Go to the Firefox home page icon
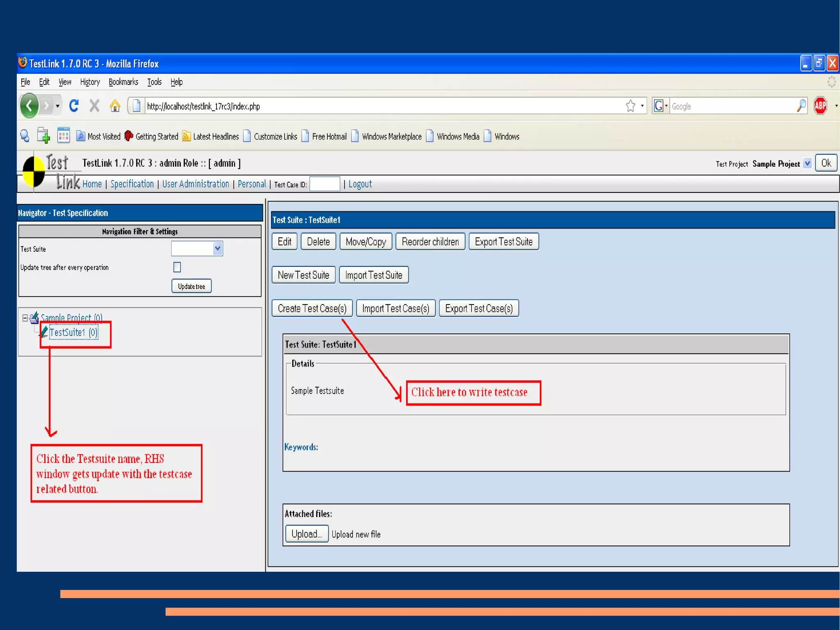This screenshot has width=840, height=630. pyautogui.click(x=115, y=106)
